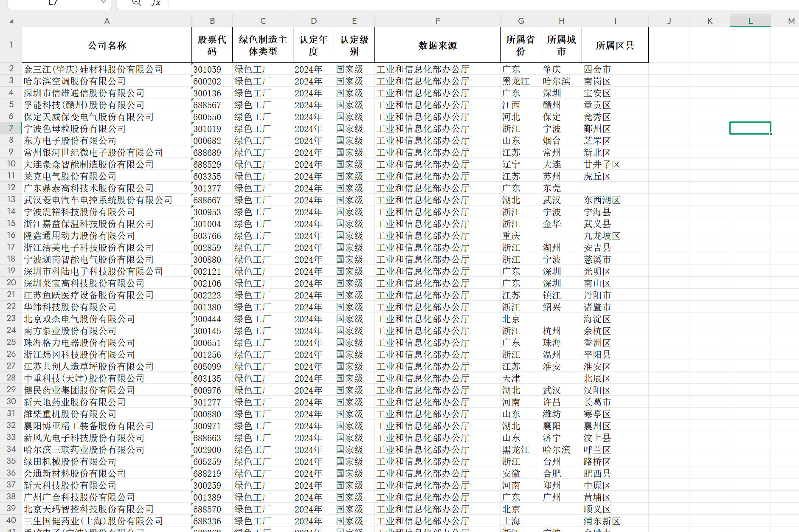Select cell 哈尔滨空调股份有限公司
Screen dimensions: 799x532
pos(107,81)
